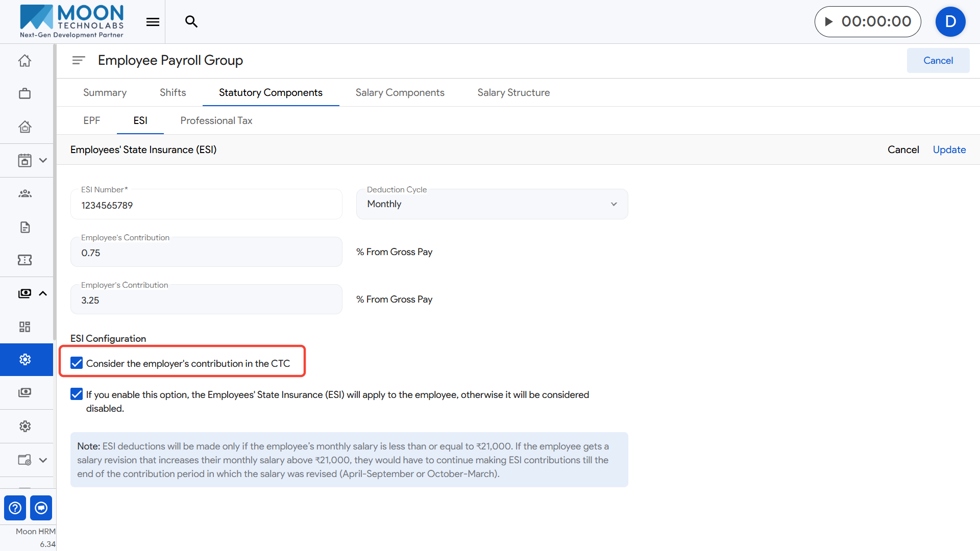Click the team members sidebar icon

pos(24,194)
